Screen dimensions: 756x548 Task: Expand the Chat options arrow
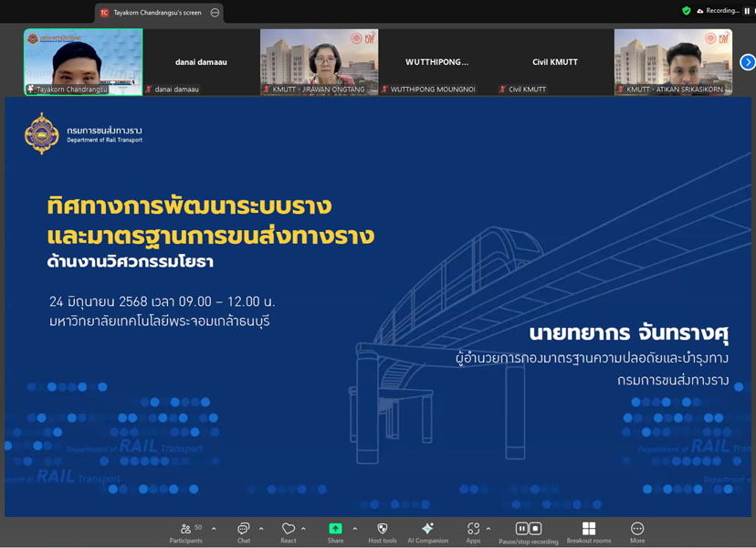tap(261, 529)
